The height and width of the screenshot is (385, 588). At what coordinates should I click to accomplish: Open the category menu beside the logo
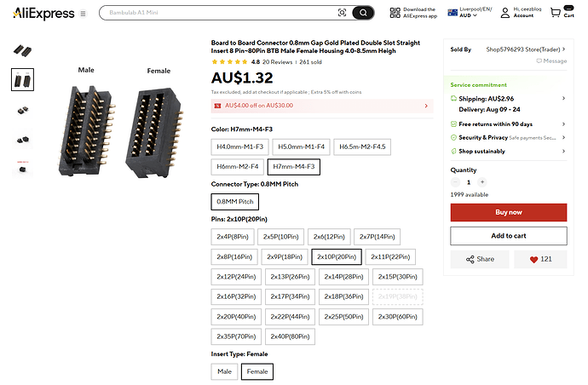tap(83, 14)
